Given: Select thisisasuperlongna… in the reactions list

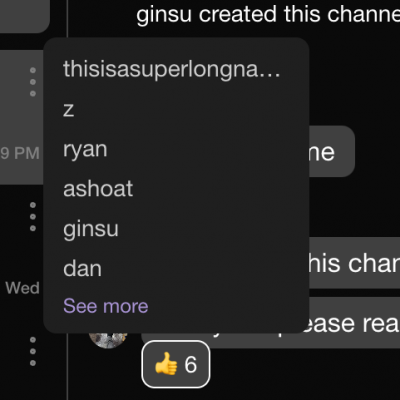Looking at the screenshot, I should [x=172, y=69].
